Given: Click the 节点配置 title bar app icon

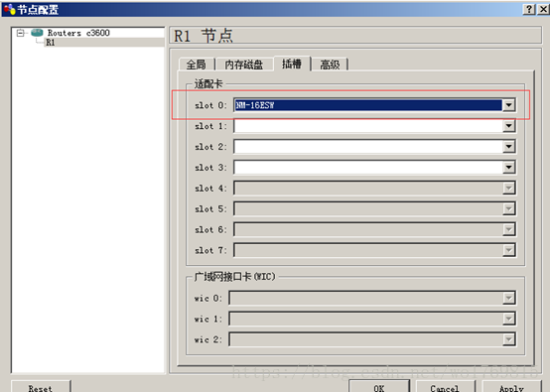Looking at the screenshot, I should (x=10, y=10).
